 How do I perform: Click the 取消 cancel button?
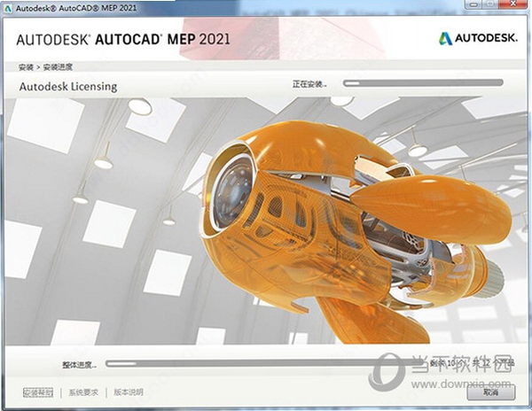pyautogui.click(x=490, y=392)
